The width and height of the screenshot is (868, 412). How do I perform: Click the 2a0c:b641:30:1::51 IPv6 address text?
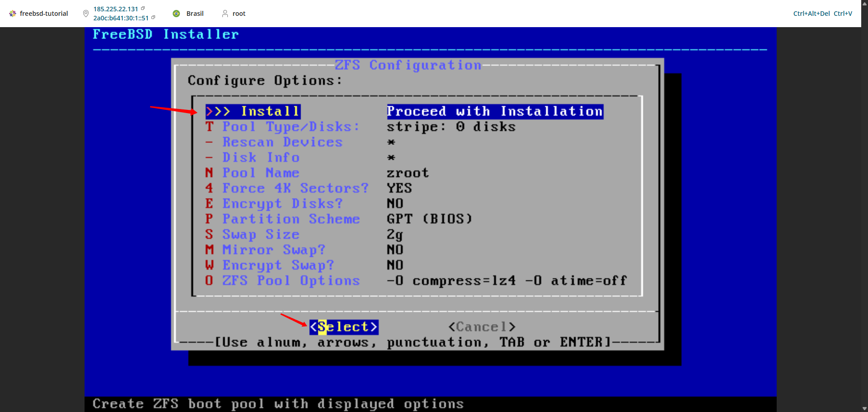pos(121,18)
